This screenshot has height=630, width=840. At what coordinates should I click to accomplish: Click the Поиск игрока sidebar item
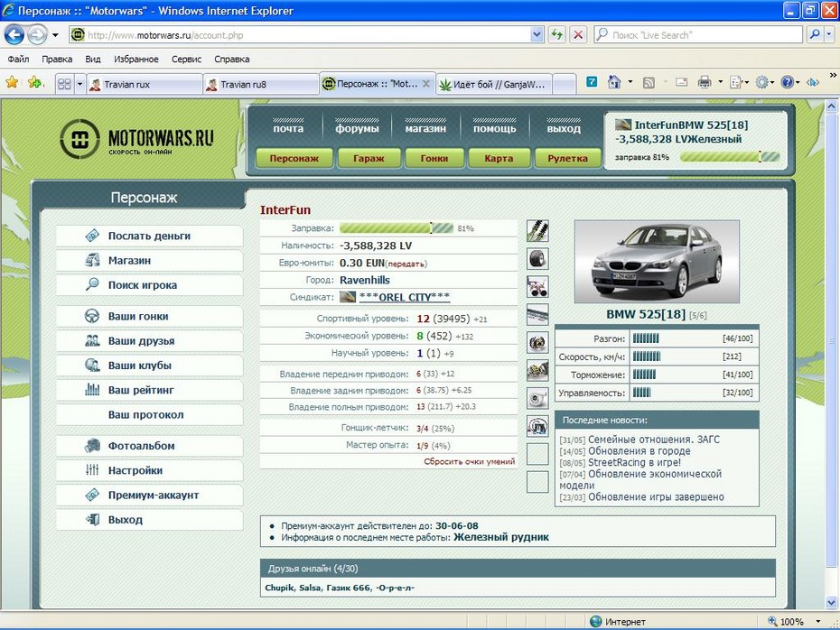pyautogui.click(x=149, y=285)
